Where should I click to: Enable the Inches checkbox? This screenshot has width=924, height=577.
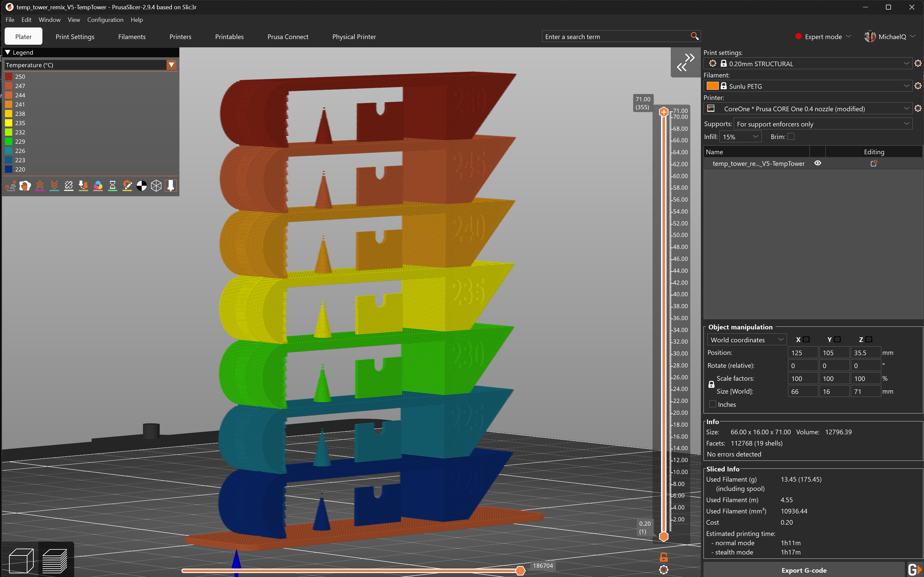point(712,404)
